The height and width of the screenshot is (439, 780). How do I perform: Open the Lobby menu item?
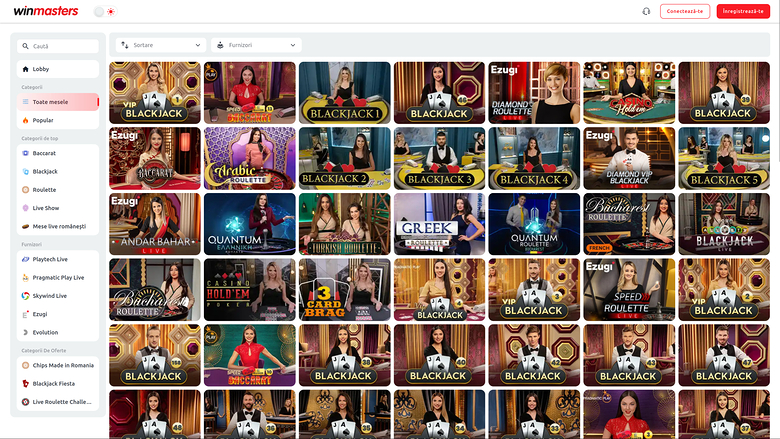58,69
